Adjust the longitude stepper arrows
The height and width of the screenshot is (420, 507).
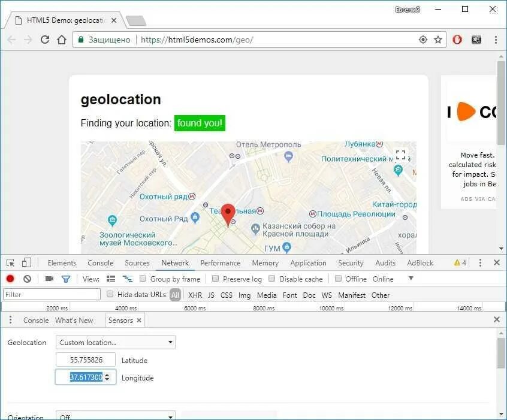107,377
